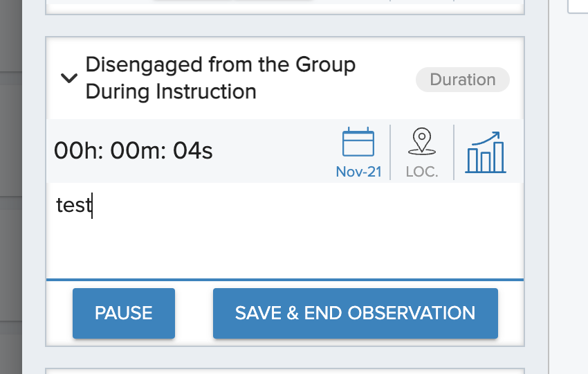
Task: Open the bar chart graph icon
Action: (486, 152)
